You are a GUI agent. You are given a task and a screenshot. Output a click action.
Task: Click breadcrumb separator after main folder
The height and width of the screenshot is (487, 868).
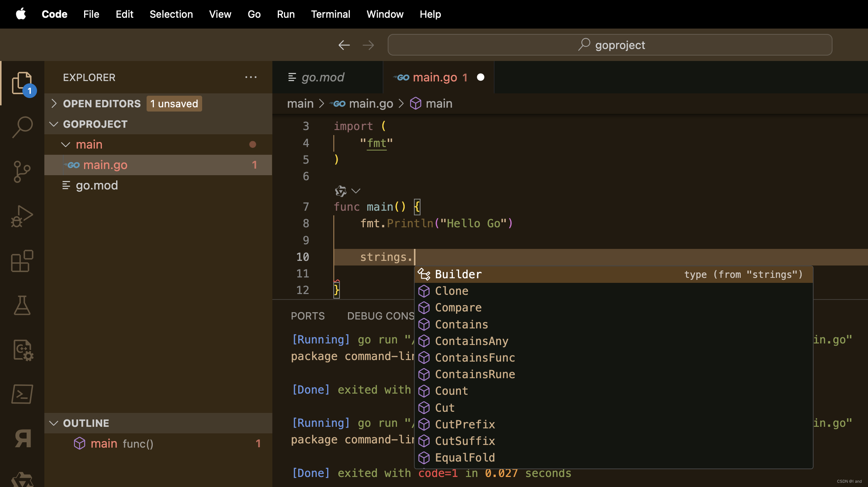[321, 103]
